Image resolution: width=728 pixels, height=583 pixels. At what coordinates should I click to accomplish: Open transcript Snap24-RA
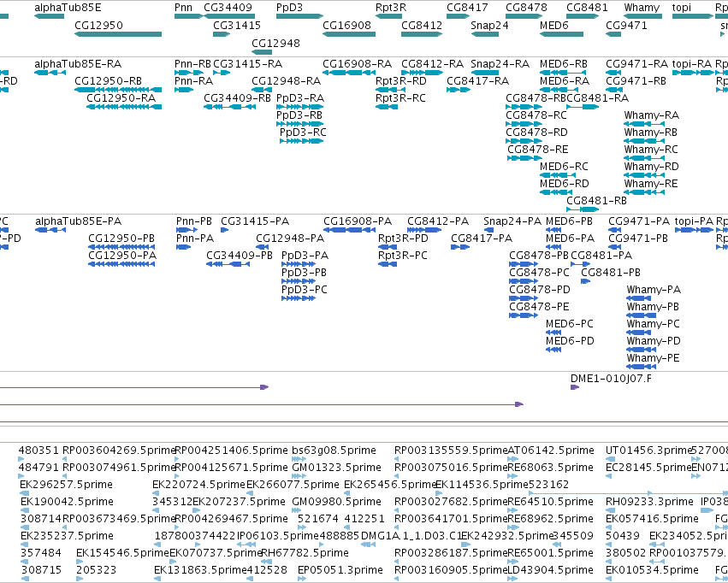click(x=500, y=64)
